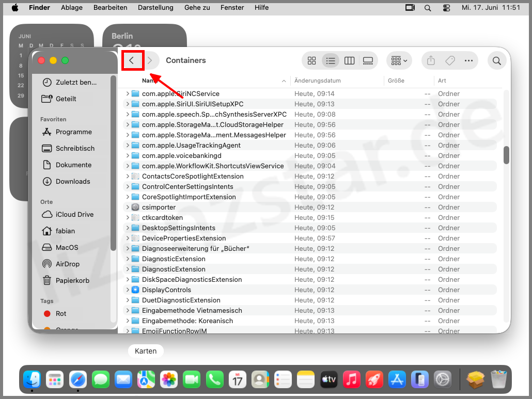Open the Ablage menu
The image size is (532, 399).
point(72,7)
